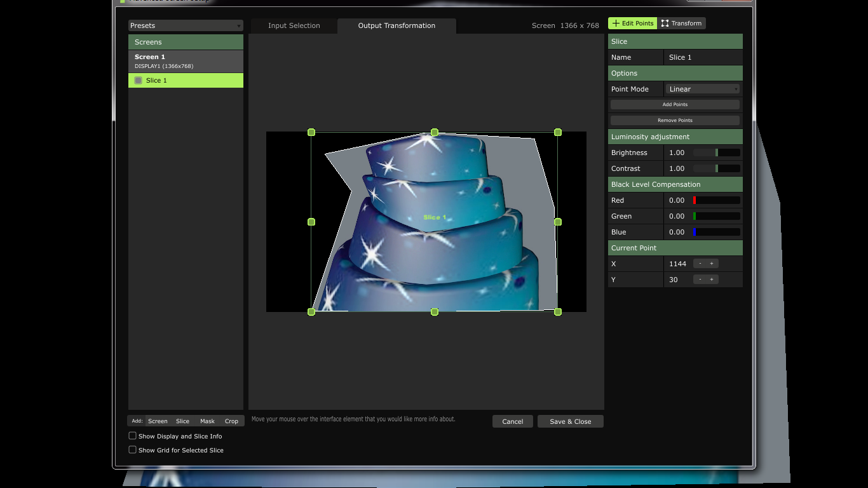Click the Remove Points button
868x488 pixels.
click(x=675, y=120)
